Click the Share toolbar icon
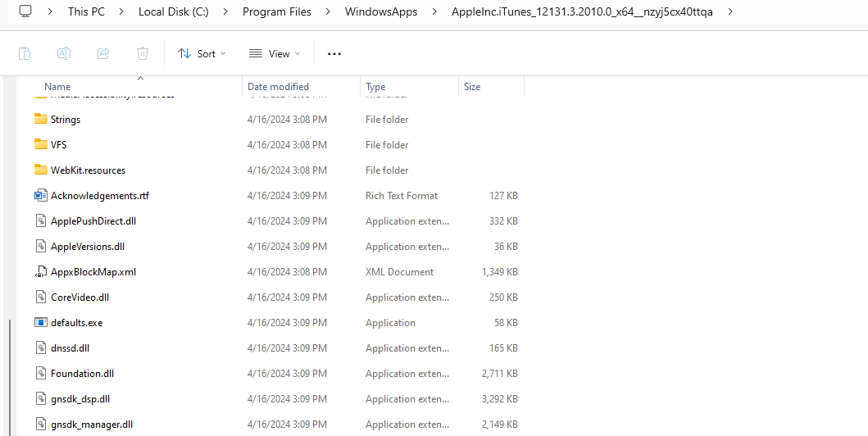This screenshot has width=868, height=436. (x=103, y=53)
